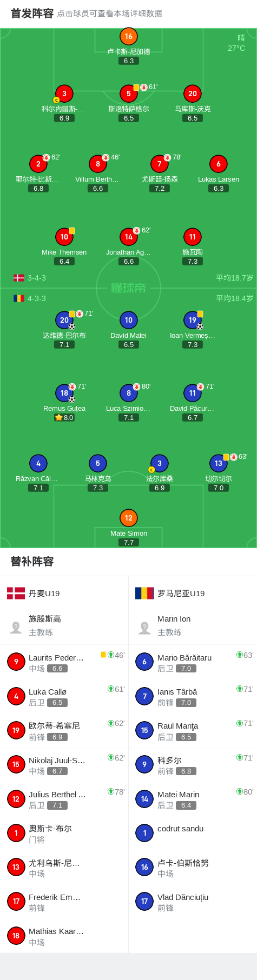Click rating 8.0 badge of Remus Guțea
The image size is (257, 980).
[x=64, y=417]
